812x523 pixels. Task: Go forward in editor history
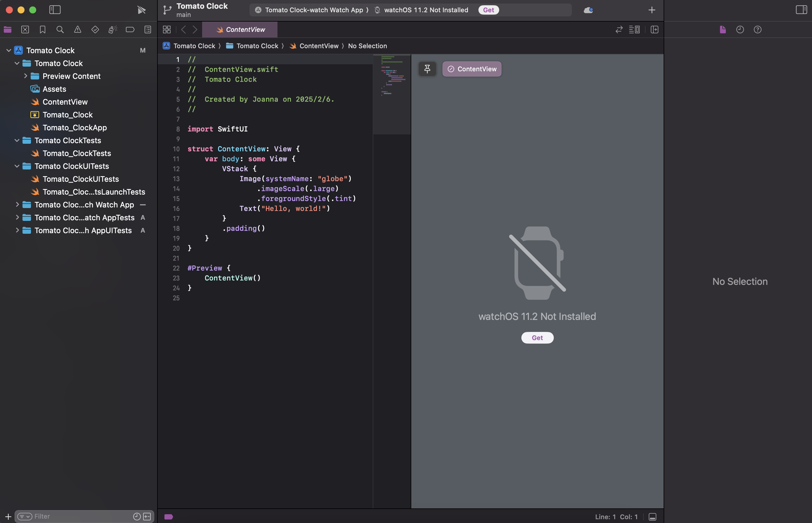(195, 30)
